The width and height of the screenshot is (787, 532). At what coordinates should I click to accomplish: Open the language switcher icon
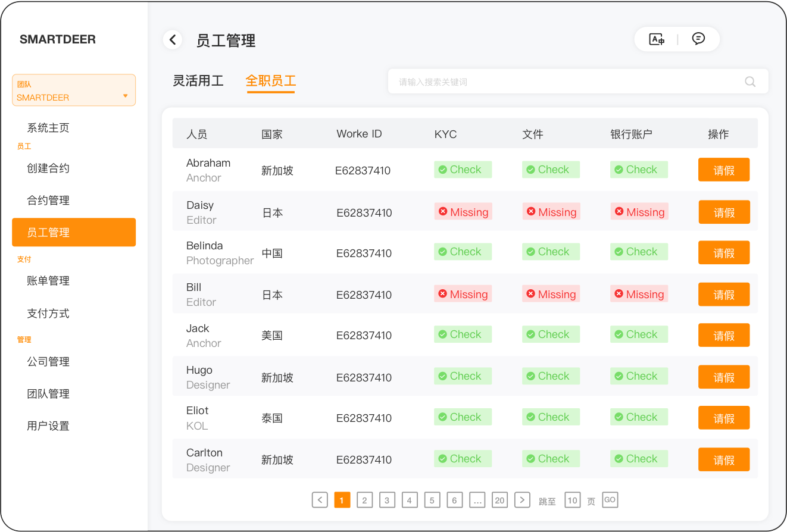click(656, 39)
